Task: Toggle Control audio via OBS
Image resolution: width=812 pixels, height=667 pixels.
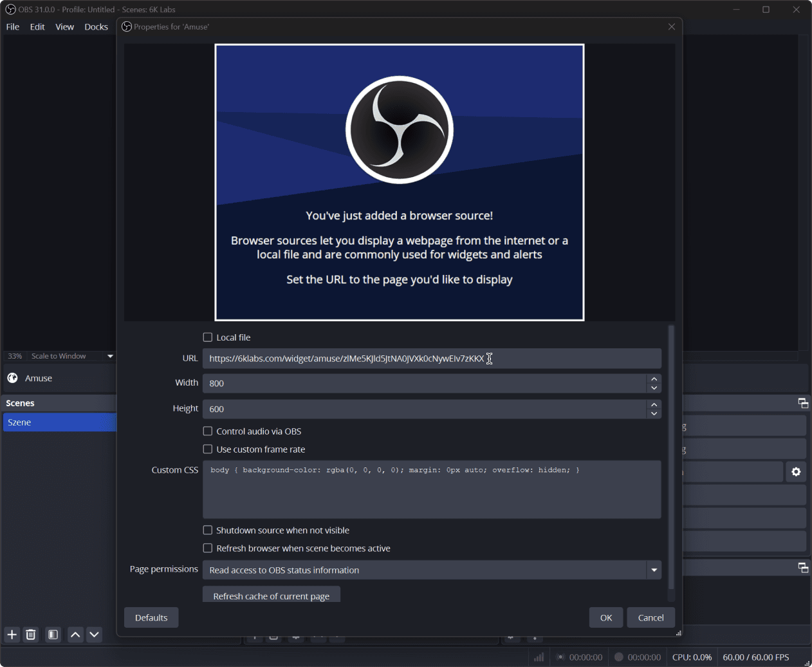Action: pos(208,431)
